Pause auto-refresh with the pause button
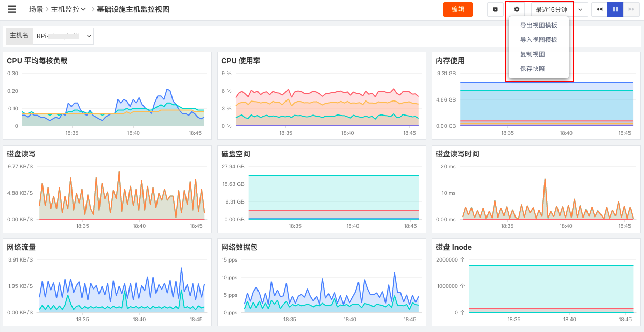644x332 pixels. (x=615, y=9)
